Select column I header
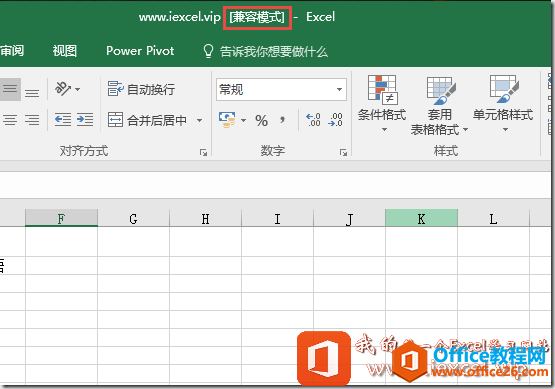The image size is (555, 389). (x=278, y=218)
